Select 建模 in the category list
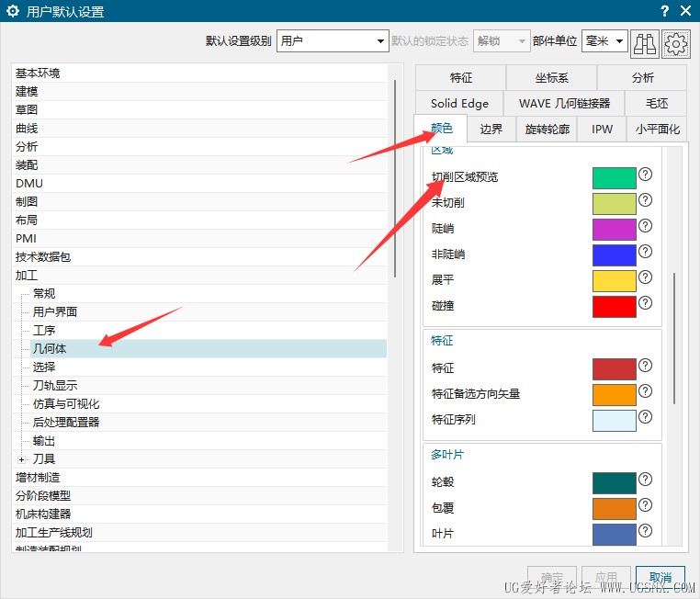 click(199, 92)
